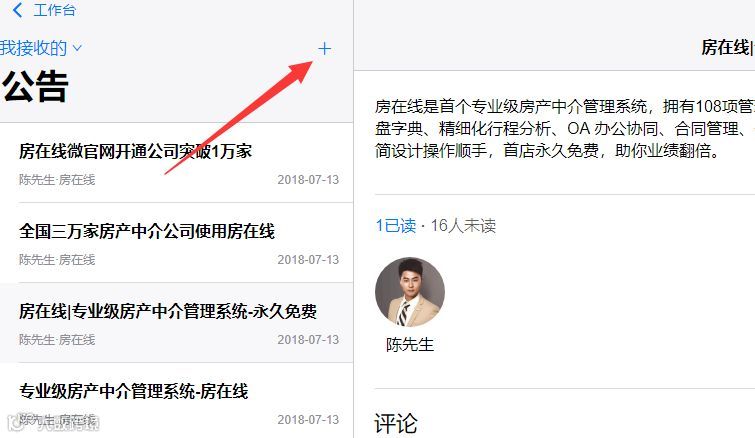Click 陈先生's profile avatar
755x438 pixels.
pos(410,292)
